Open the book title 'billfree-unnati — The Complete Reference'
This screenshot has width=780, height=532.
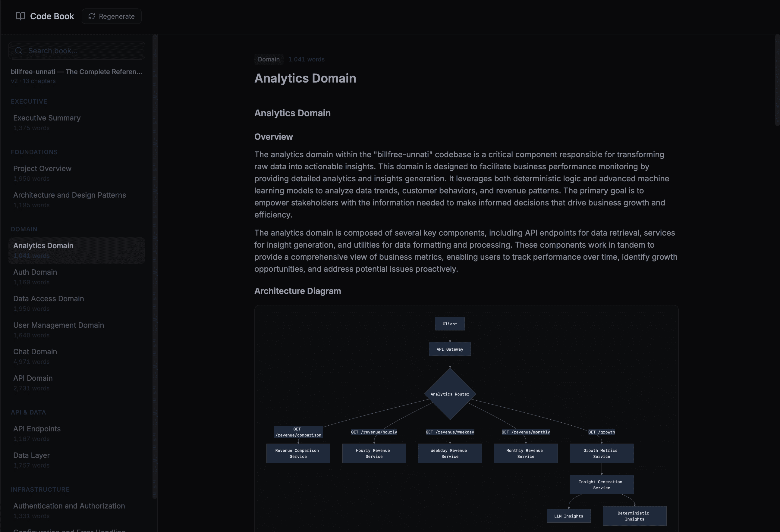point(77,72)
